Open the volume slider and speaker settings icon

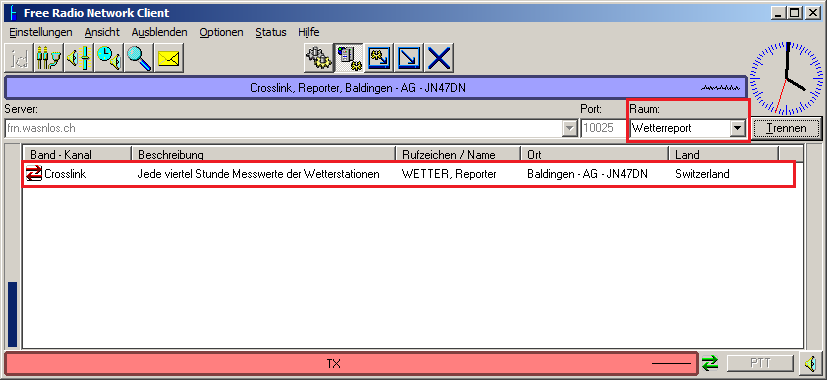[79, 58]
